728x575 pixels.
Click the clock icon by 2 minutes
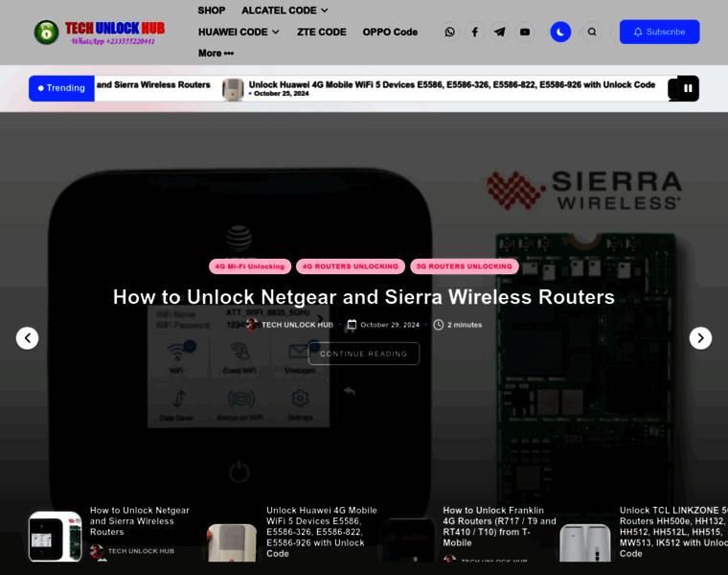click(x=439, y=325)
